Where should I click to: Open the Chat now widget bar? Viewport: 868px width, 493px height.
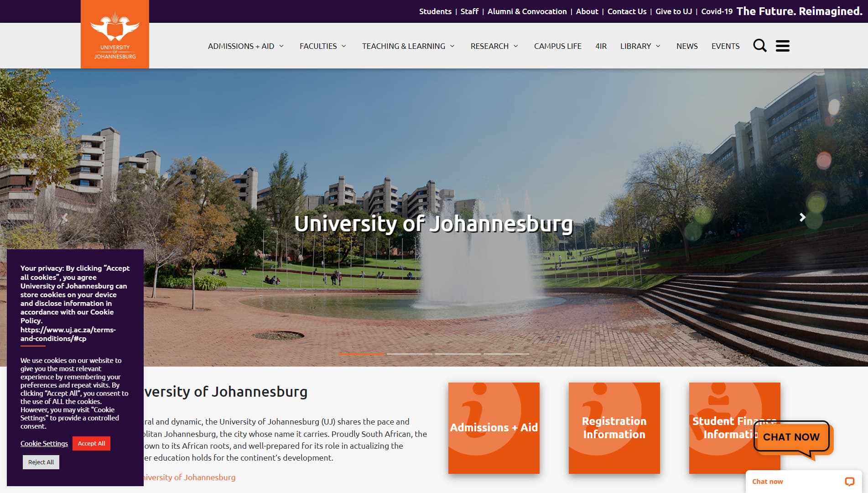click(x=804, y=482)
